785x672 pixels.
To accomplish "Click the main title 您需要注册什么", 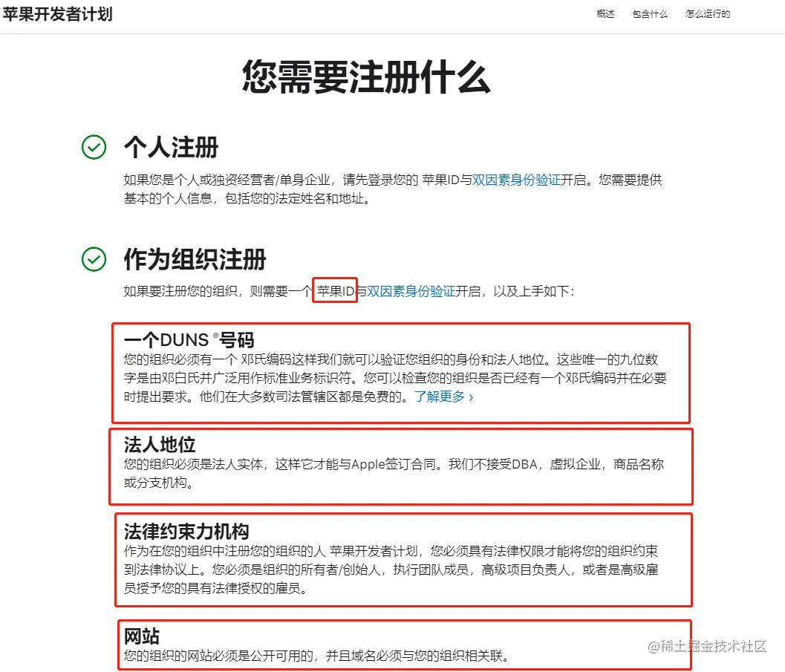I will point(366,77).
